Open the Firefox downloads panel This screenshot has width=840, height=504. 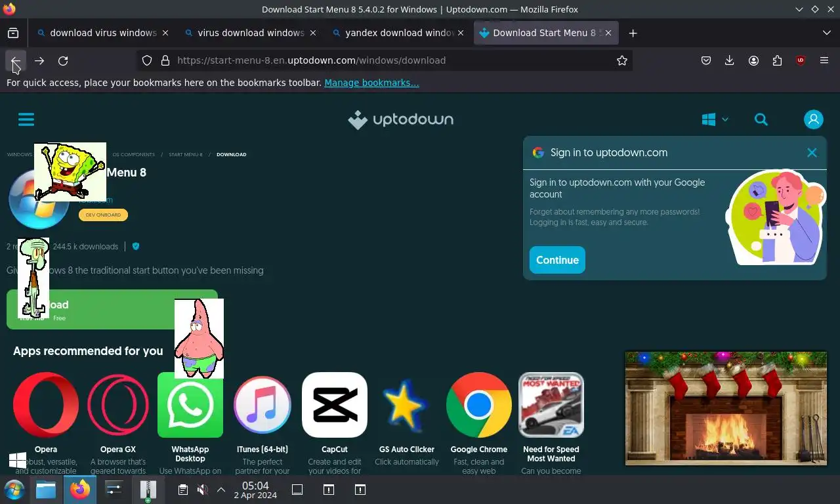point(729,60)
